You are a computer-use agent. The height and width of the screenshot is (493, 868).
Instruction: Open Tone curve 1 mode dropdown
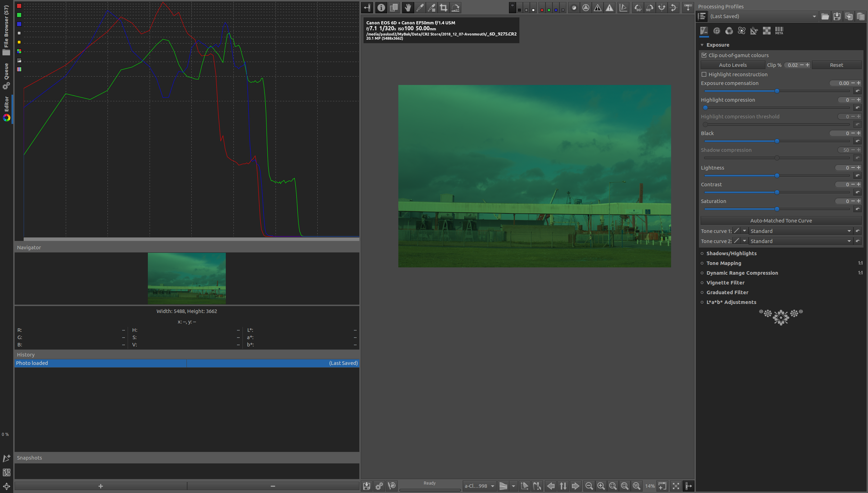801,231
